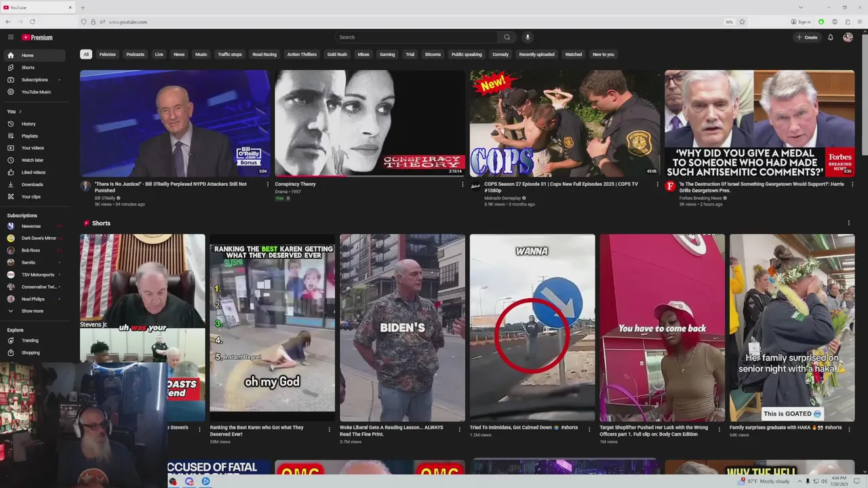Click the browser Sign in button
This screenshot has height=488, width=868.
point(801,22)
